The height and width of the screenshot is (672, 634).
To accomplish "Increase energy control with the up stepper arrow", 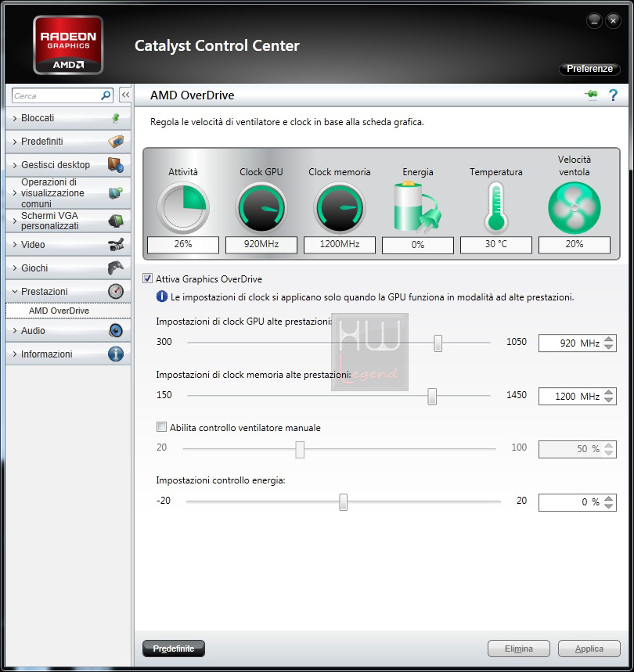I will 609,498.
